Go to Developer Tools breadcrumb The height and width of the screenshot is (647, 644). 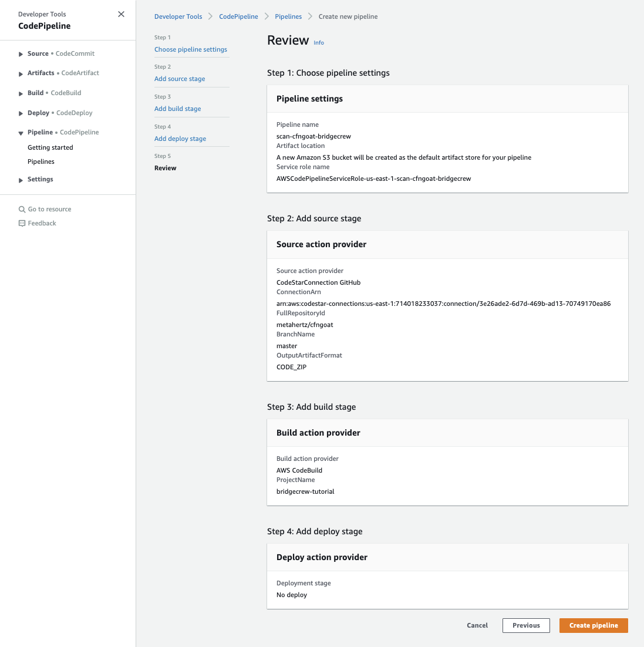click(178, 16)
